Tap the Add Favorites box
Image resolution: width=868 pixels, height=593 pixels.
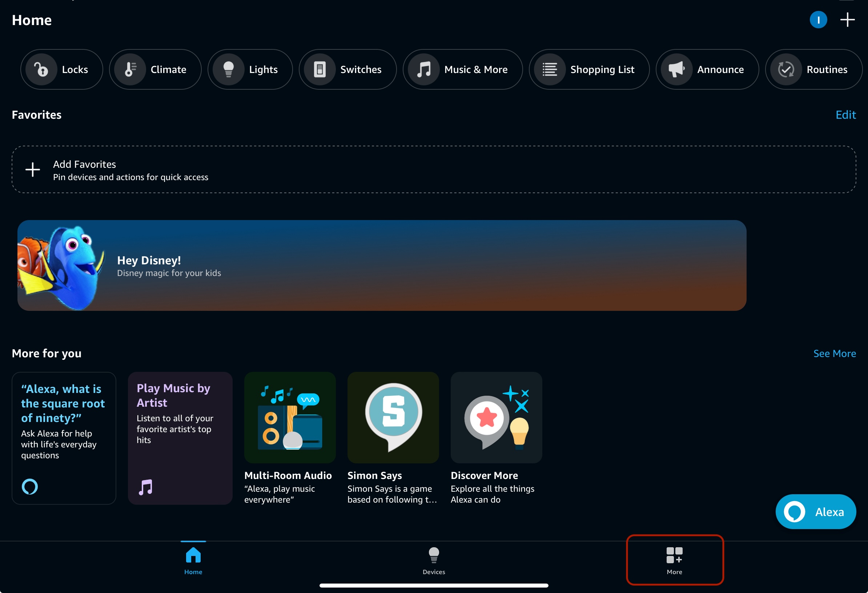pyautogui.click(x=433, y=170)
